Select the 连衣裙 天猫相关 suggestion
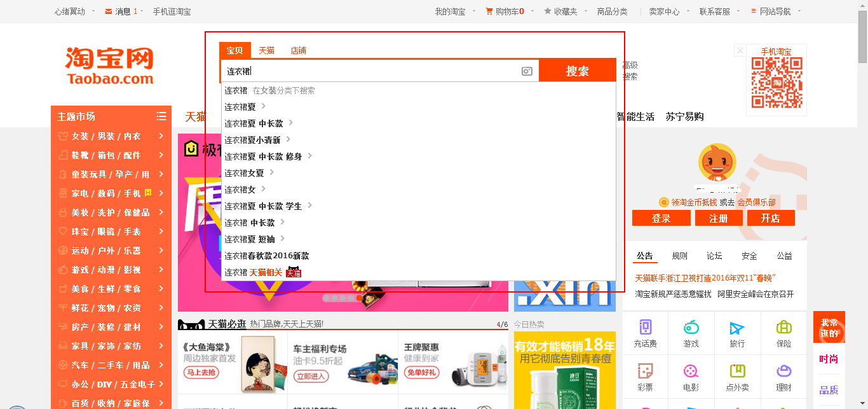 click(x=419, y=272)
